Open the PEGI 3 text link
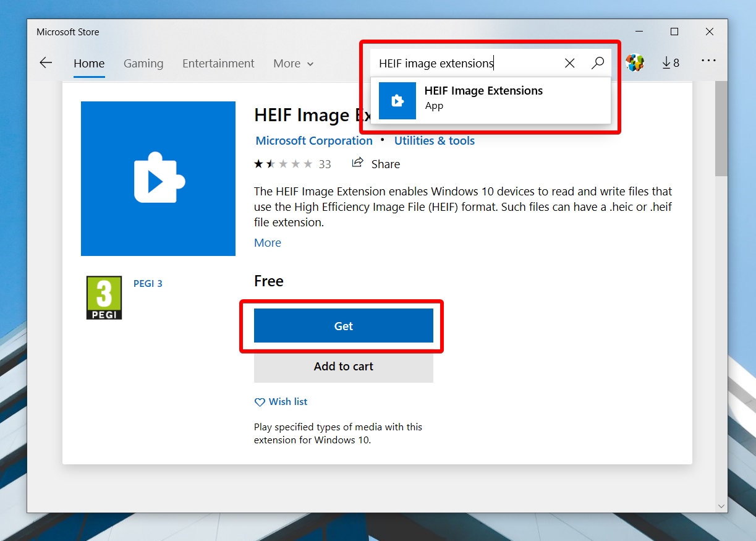This screenshot has height=541, width=756. coord(148,284)
